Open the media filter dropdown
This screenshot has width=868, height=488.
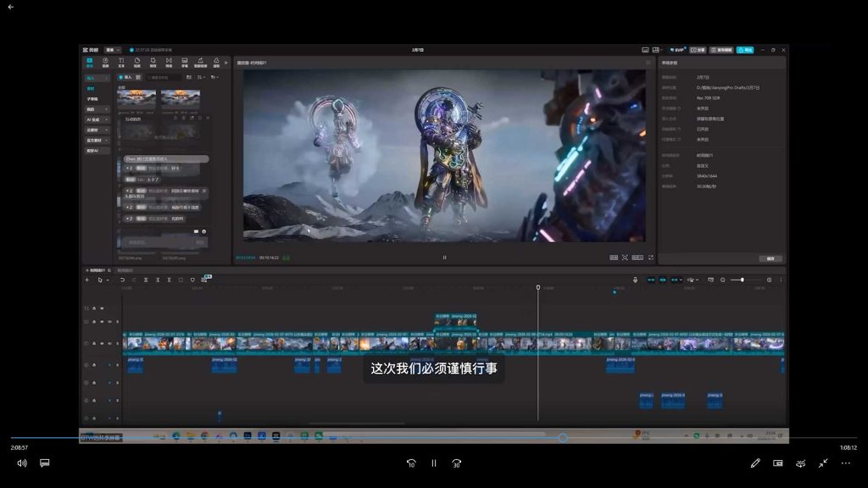pos(214,77)
